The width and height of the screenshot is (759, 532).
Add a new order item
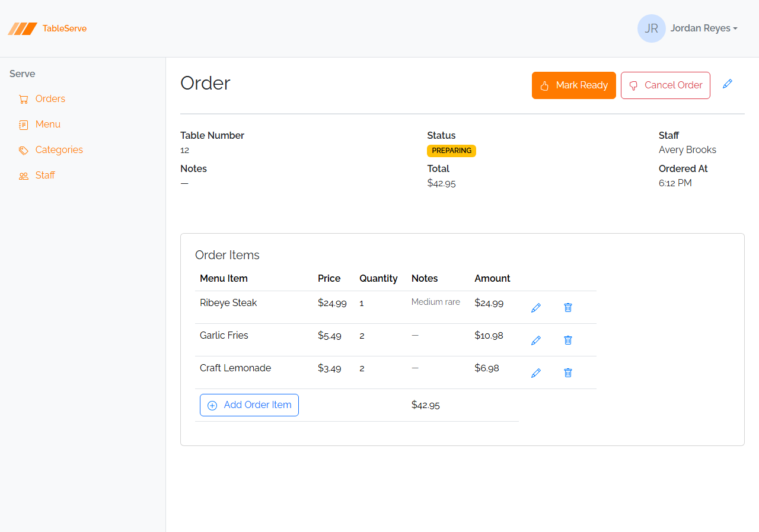(x=249, y=405)
